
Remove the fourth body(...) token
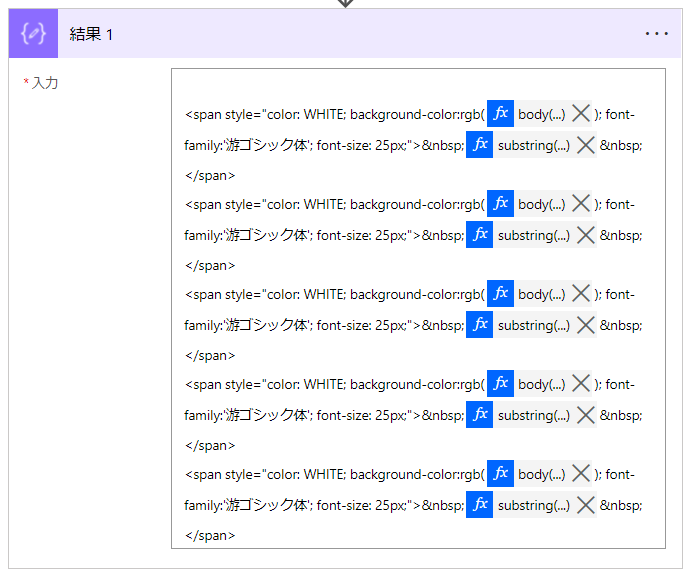[581, 384]
